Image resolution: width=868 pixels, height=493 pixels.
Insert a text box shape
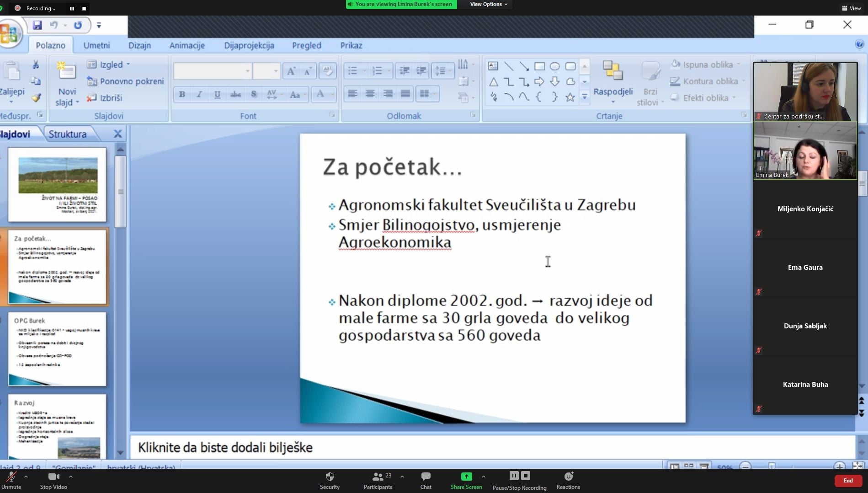pyautogui.click(x=493, y=66)
